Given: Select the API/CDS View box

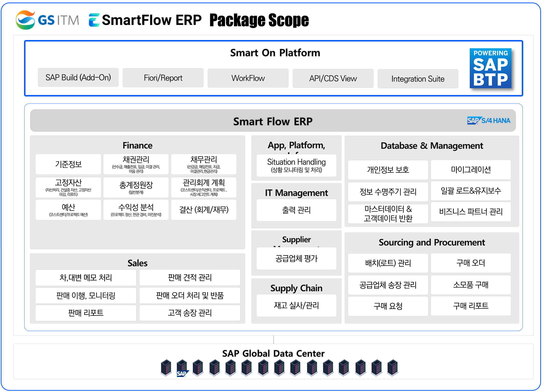Looking at the screenshot, I should 333,78.
